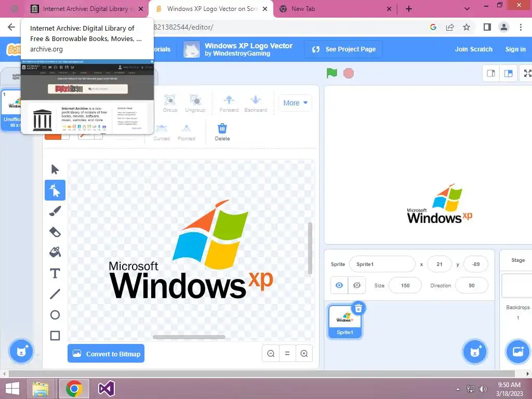Click the Direction value field
The image size is (532, 399).
(x=472, y=285)
